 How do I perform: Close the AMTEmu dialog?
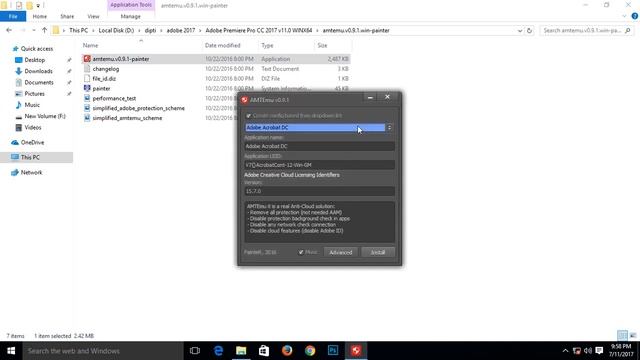coord(387,97)
